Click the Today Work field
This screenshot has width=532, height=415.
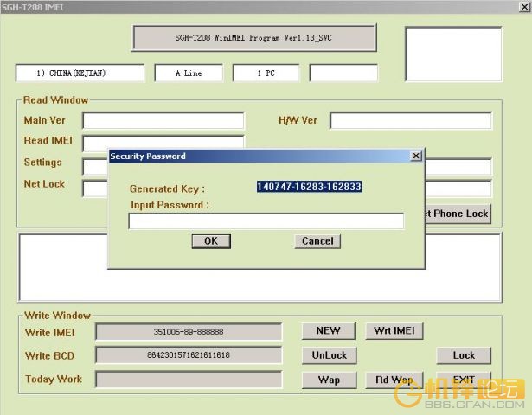[x=189, y=379]
